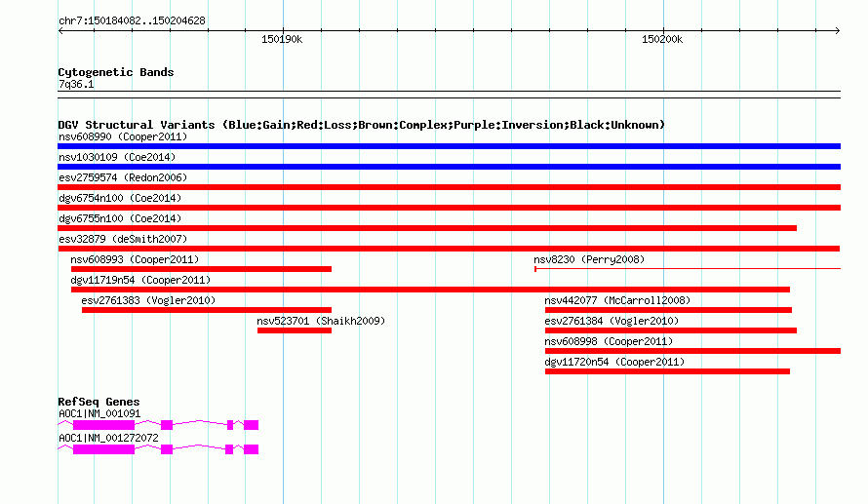Select the dgv6755n100 (Coe2014) red bar
Image resolution: width=868 pixels, height=504 pixels.
click(427, 228)
